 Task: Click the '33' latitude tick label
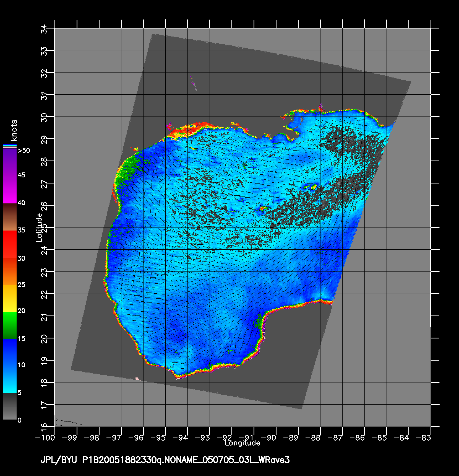coord(44,51)
